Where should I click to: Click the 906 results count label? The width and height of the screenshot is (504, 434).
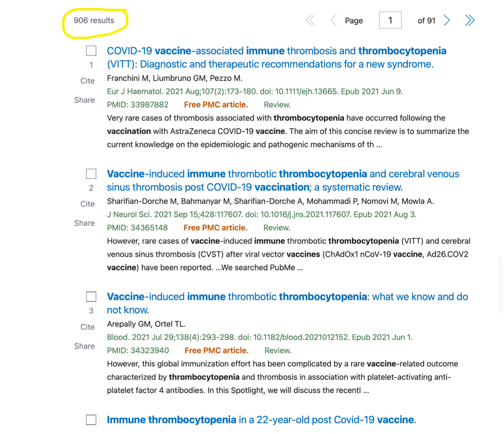(94, 21)
